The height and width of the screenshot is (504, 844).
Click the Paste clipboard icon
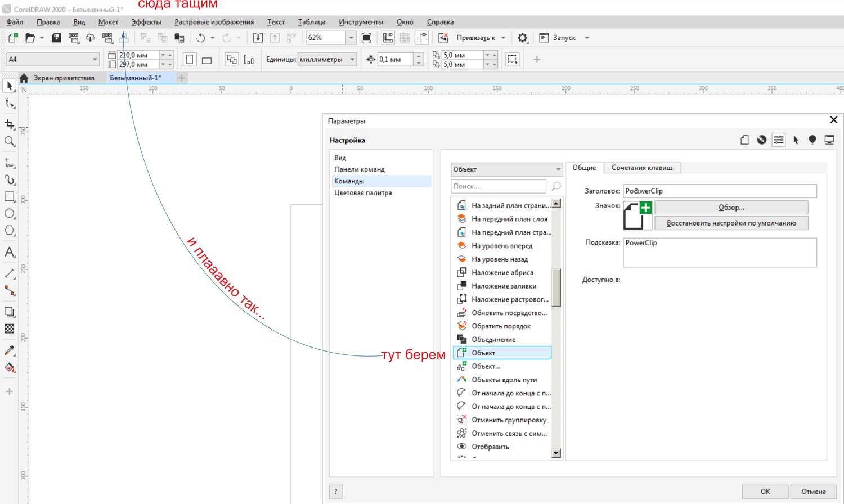(179, 38)
